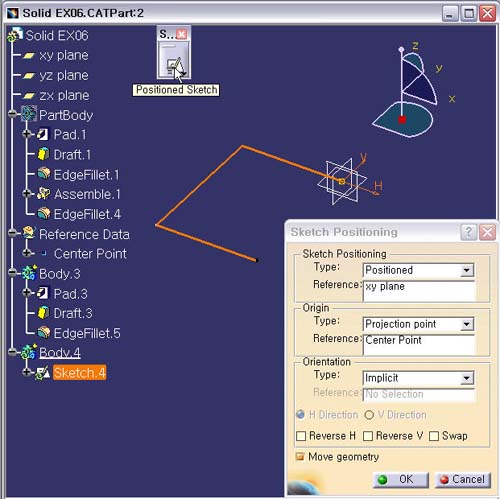500x499 pixels.
Task: Enable the Reverse V checkbox
Action: pyautogui.click(x=368, y=436)
